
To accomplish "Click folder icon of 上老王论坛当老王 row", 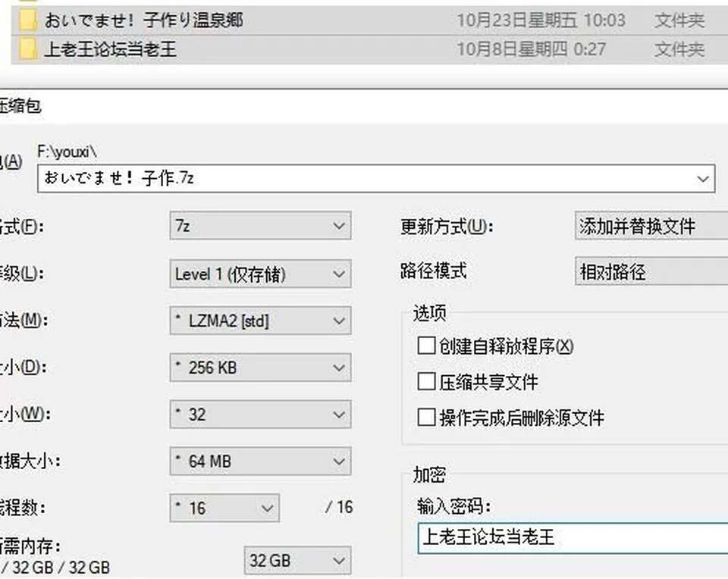I will pos(28,49).
